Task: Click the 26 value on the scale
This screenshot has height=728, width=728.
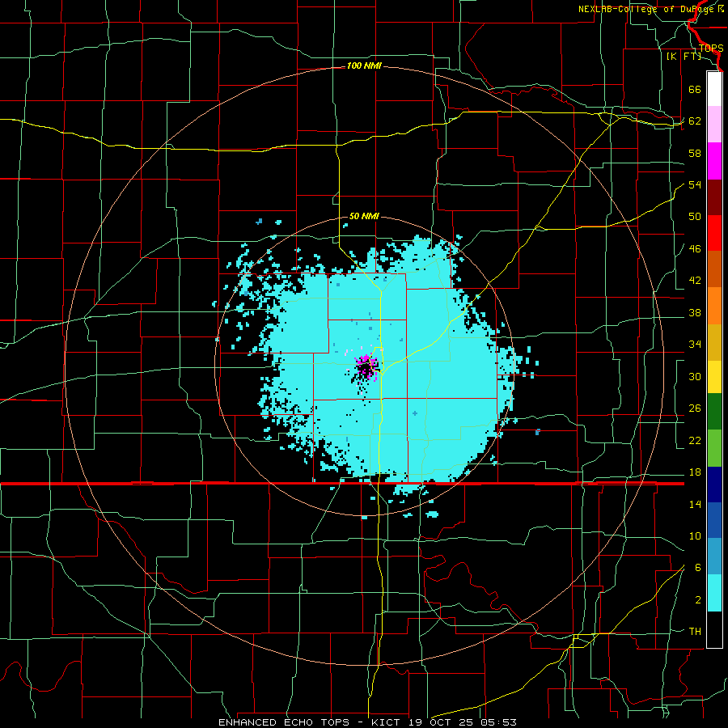Action: coord(695,408)
